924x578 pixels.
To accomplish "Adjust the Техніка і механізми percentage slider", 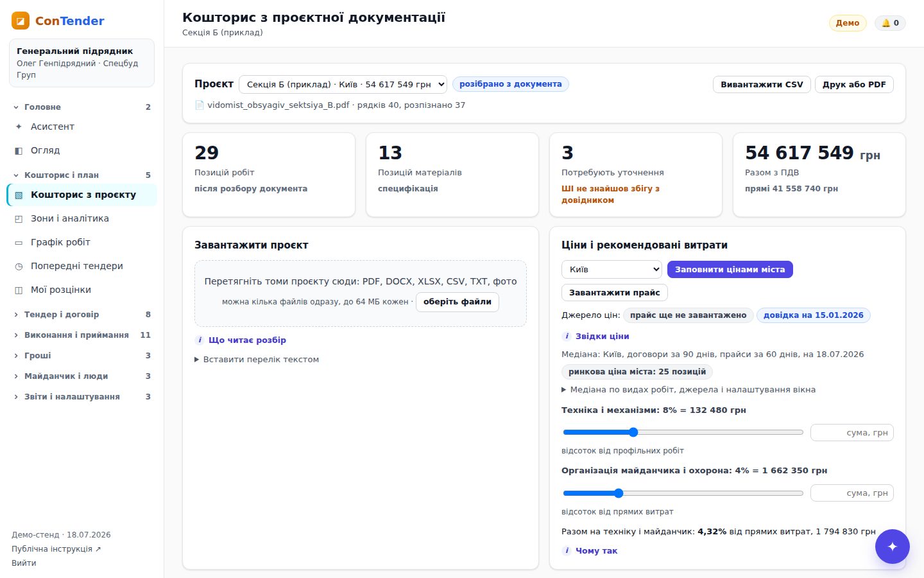I will pos(683,432).
